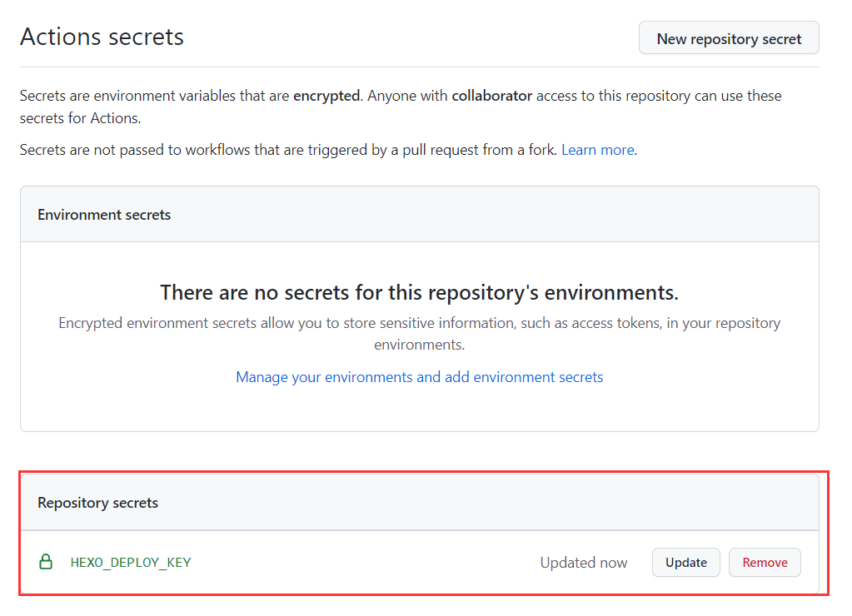
Task: Click empty space below the Manage environments link
Action: 419,410
